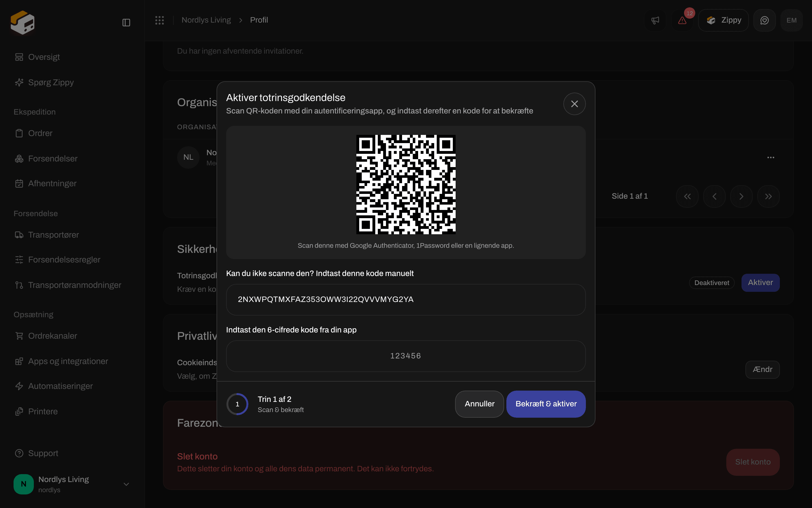Screen dimensions: 812x508
Task: Open the alerts warning icon with badge 12
Action: (683, 21)
